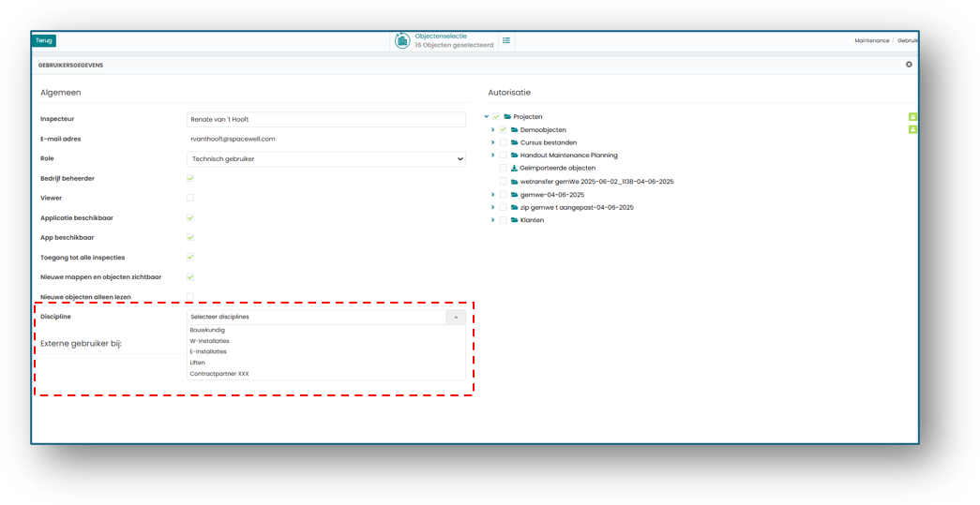Check the wetransfer gemWe checkbox
Screen dimensions: 980x505
(503, 182)
